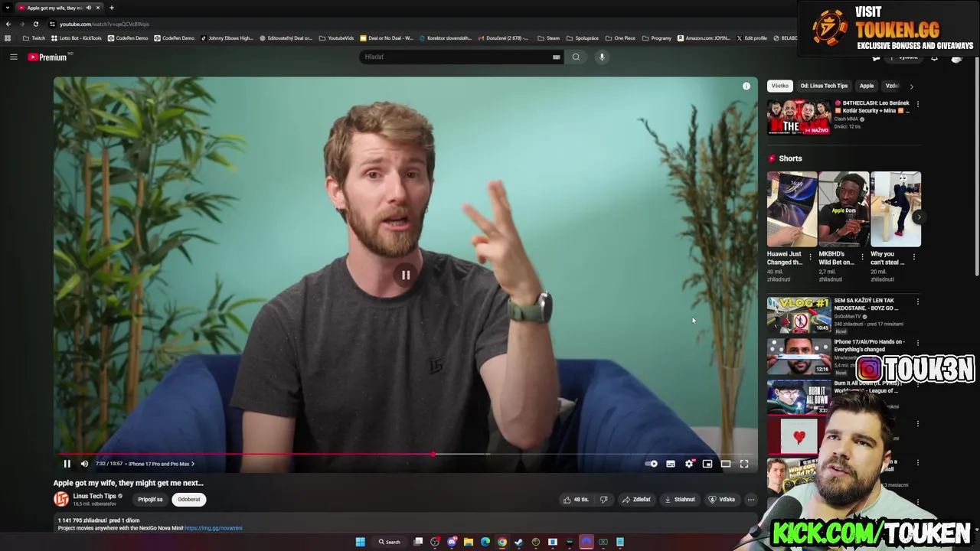980x551 pixels.
Task: Open options menu for B4THECLASH video
Action: coord(917,104)
